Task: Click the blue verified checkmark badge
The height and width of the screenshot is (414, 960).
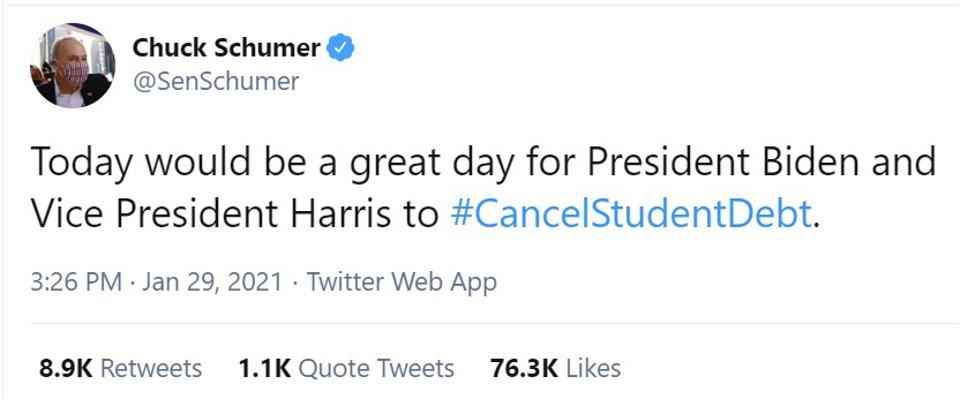Action: click(x=340, y=48)
